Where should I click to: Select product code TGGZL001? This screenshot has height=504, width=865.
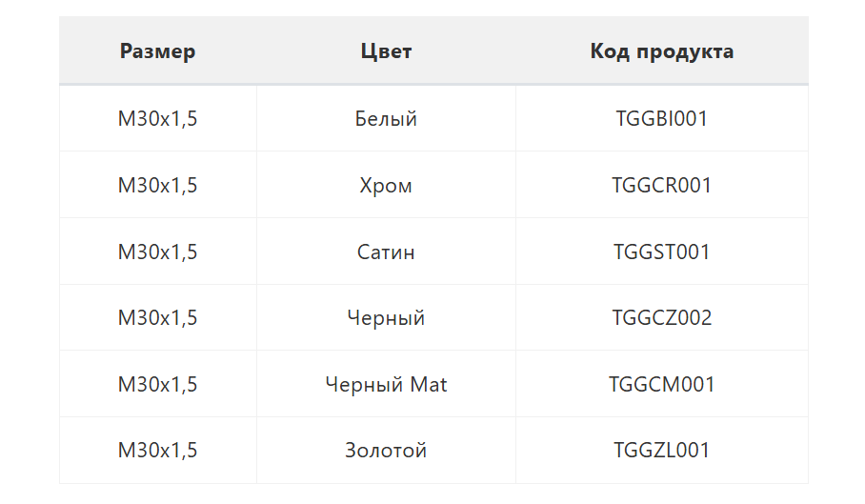tap(662, 451)
